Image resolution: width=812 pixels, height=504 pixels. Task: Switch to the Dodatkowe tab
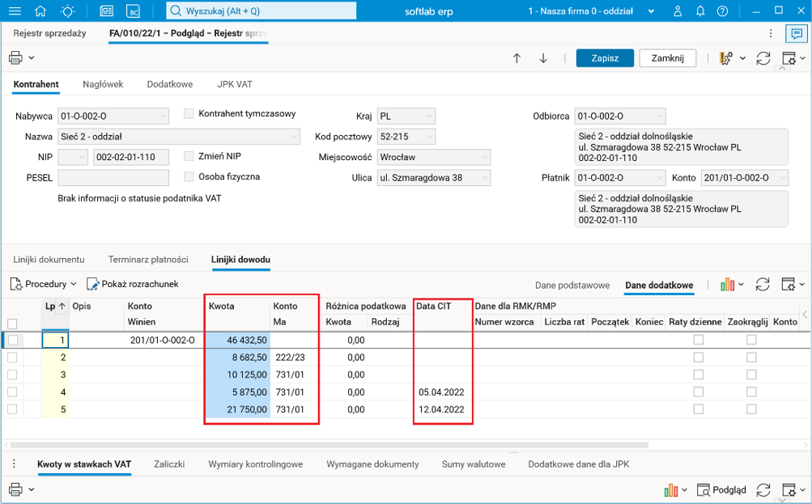[170, 84]
